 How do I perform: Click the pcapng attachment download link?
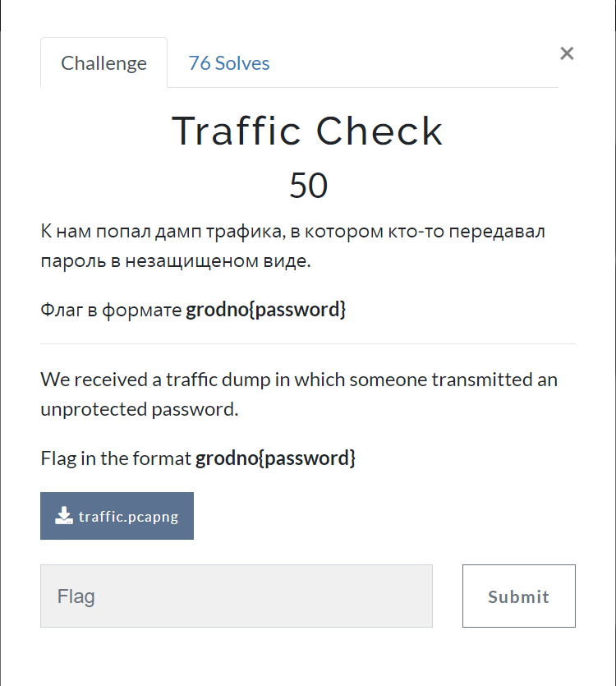tap(117, 516)
